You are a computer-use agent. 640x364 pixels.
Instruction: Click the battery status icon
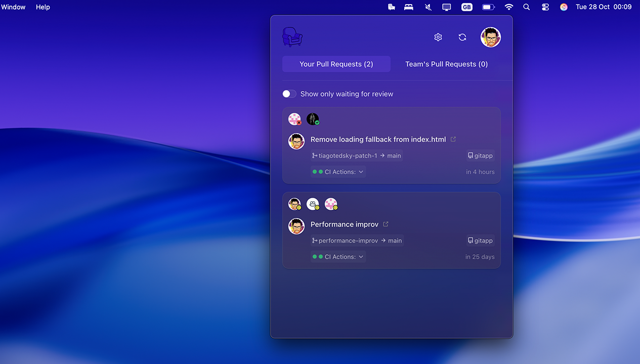coord(488,7)
